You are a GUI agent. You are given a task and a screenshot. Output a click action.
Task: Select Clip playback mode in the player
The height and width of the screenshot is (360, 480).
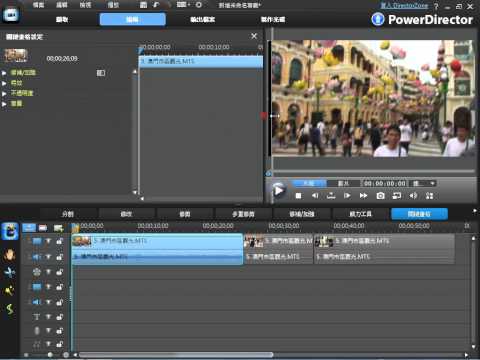[309, 183]
